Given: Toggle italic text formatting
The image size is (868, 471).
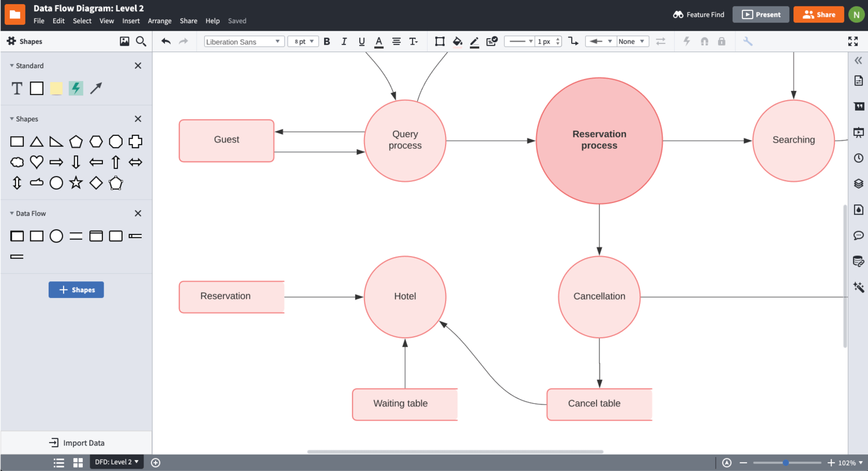Looking at the screenshot, I should (344, 41).
